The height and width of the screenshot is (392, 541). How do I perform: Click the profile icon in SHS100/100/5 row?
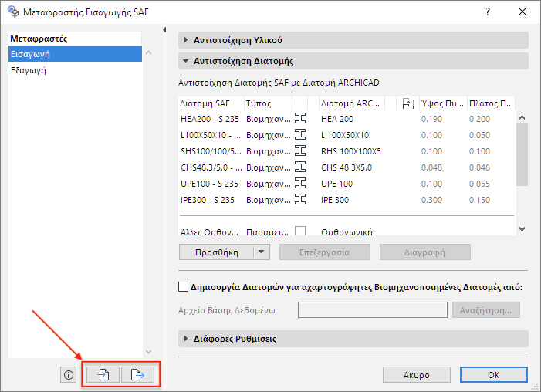click(x=300, y=151)
